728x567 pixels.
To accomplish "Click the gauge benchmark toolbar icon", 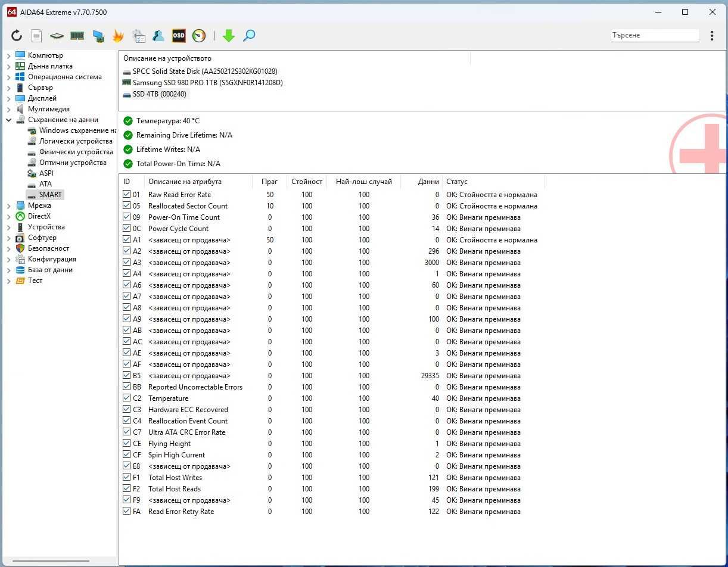I will coord(199,36).
